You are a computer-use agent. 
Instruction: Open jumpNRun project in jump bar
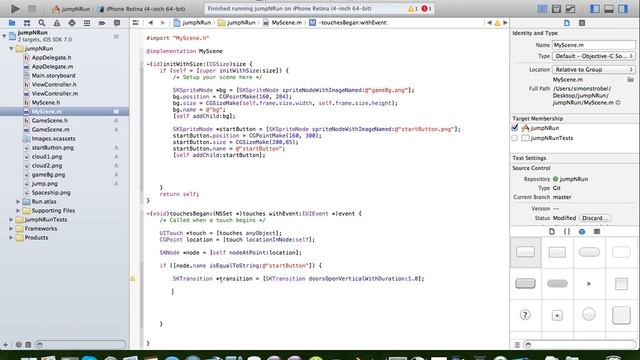(x=192, y=23)
